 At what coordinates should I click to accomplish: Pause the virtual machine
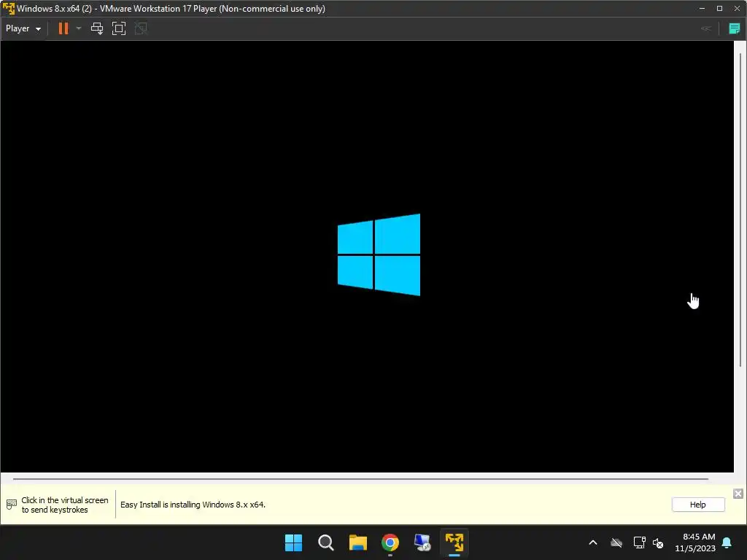63,28
